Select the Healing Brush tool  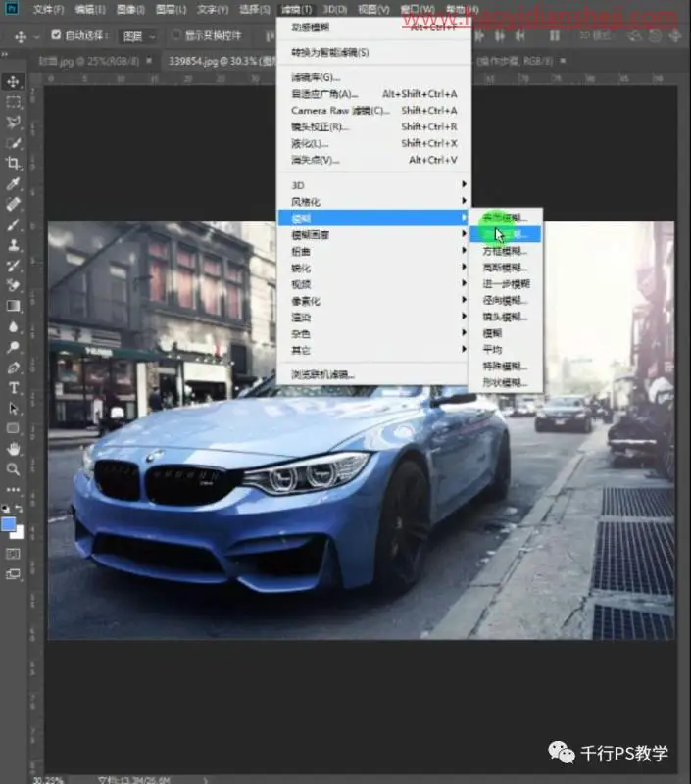(14, 204)
